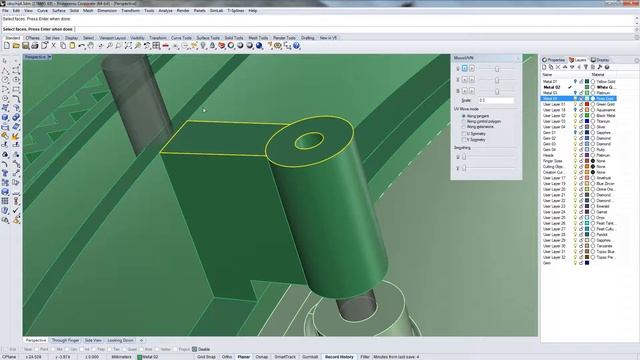Click the Filter status bar pane
Image resolution: width=640 pixels, height=360 pixels.
click(x=364, y=357)
